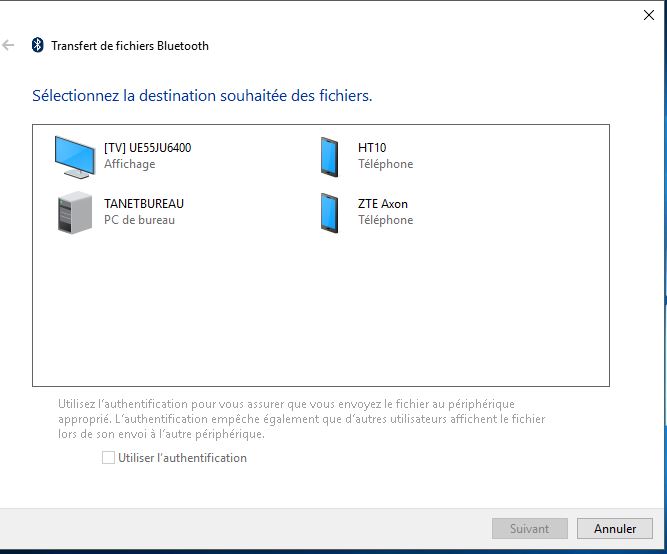Click the 'Affichage' device type label
The width and height of the screenshot is (667, 554).
coord(129,164)
